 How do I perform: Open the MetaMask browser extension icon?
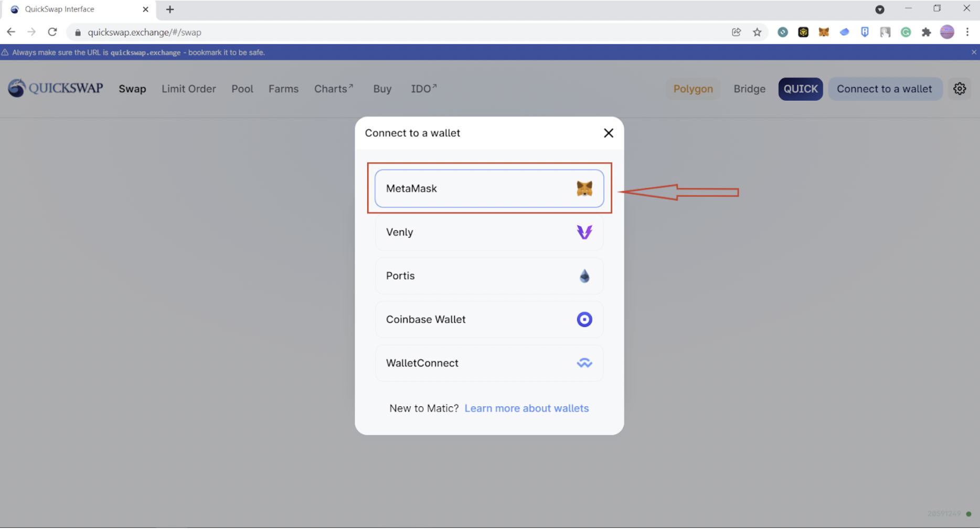[824, 32]
